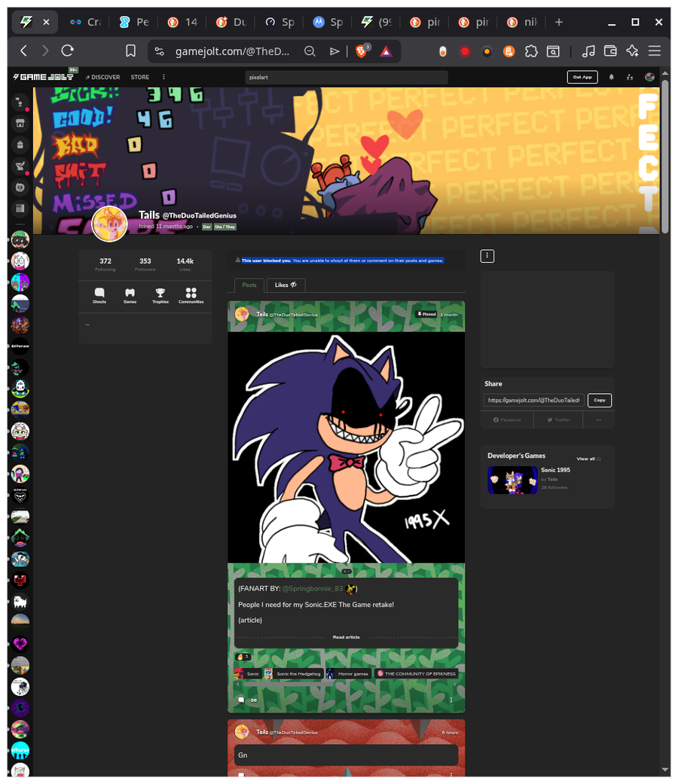The width and height of the screenshot is (678, 784).
Task: Click the Pinned badge on post
Action: tap(426, 314)
